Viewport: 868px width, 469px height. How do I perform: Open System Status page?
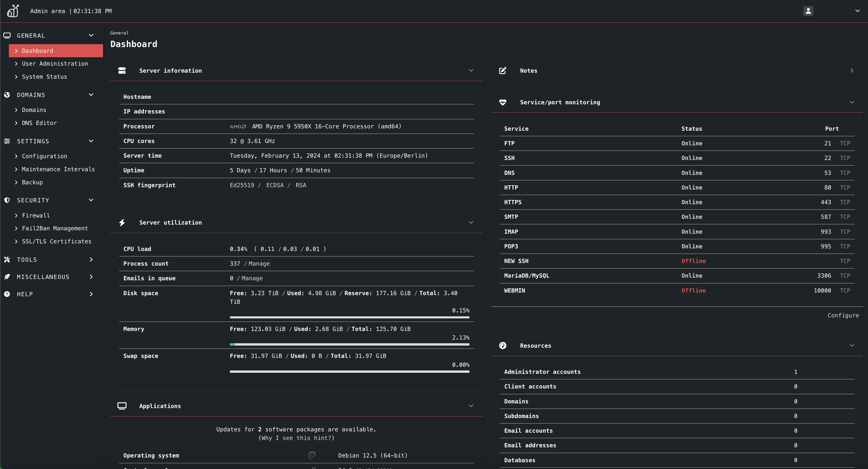click(44, 77)
